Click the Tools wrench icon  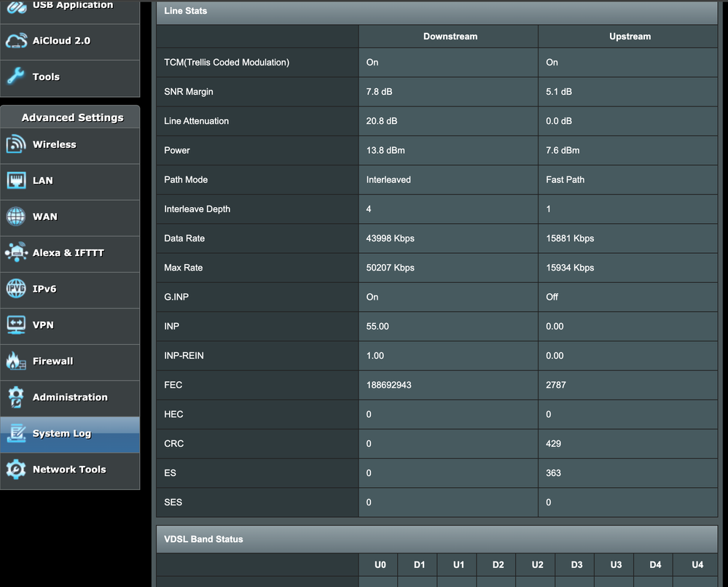point(16,77)
